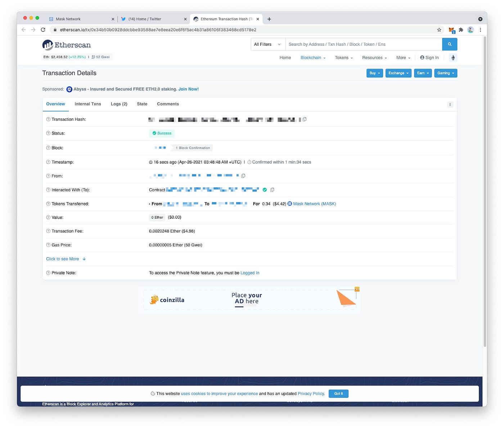Click the Logged In link
This screenshot has height=429, width=504.
[250, 273]
